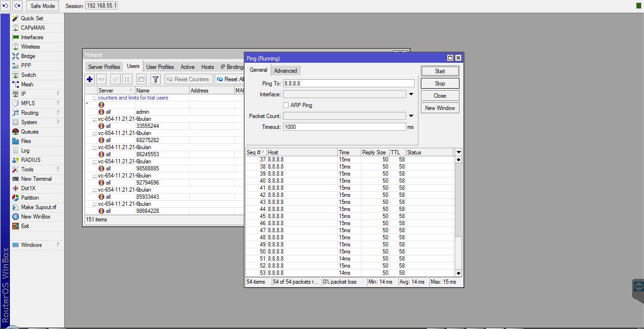Click Close button in Ping window
The width and height of the screenshot is (644, 329).
[x=440, y=96]
